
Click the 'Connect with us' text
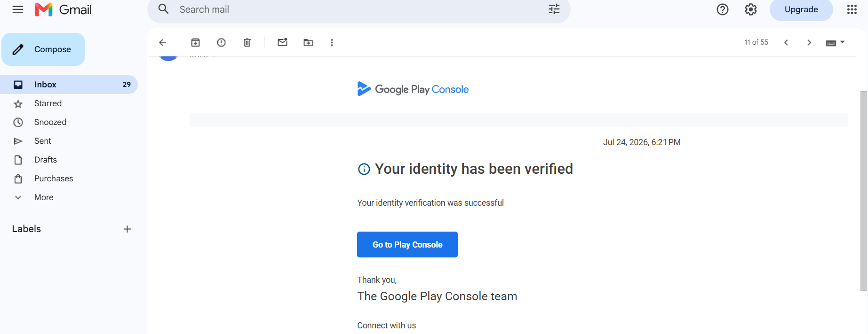[387, 326]
